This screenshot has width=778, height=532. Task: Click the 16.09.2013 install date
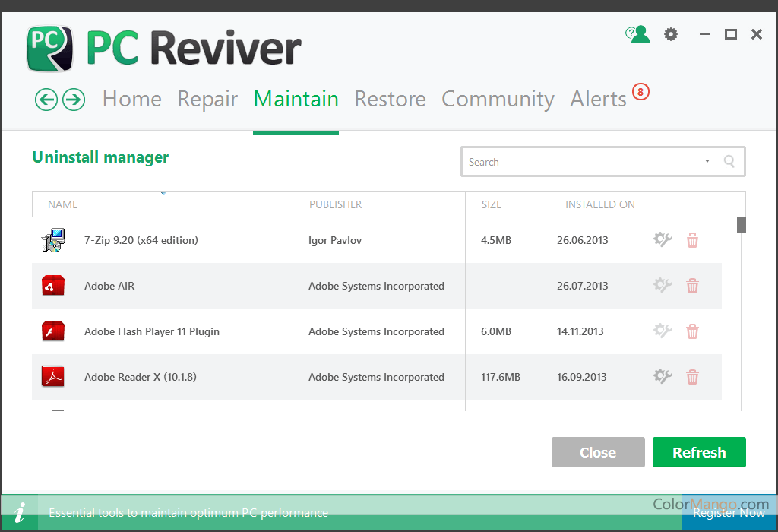(x=581, y=377)
